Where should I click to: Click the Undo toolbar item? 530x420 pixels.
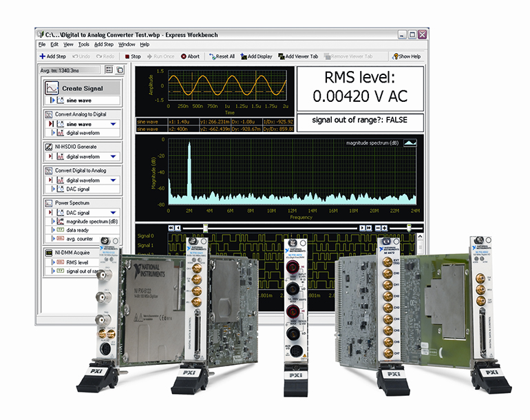click(81, 56)
